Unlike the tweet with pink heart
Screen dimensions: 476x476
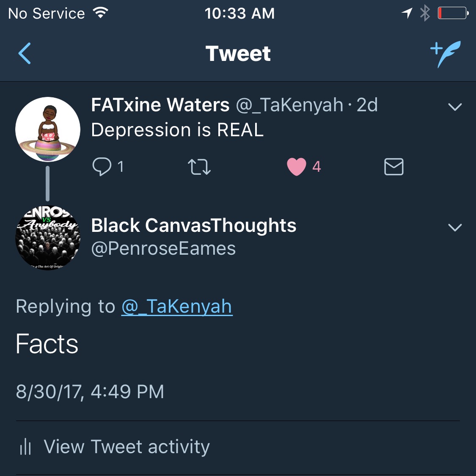click(297, 167)
